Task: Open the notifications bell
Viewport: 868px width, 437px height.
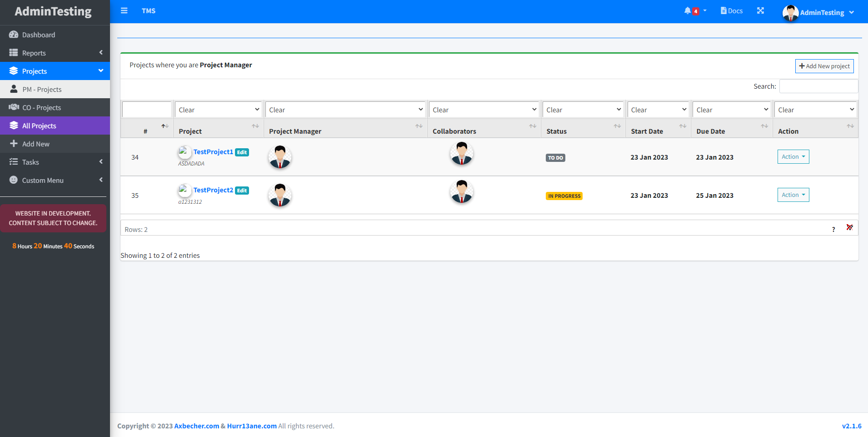Action: point(688,11)
